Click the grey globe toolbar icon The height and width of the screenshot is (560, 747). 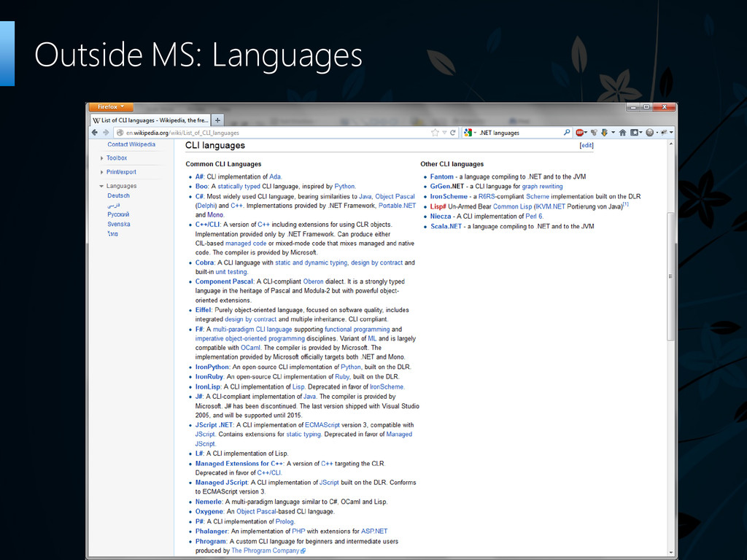coord(649,133)
